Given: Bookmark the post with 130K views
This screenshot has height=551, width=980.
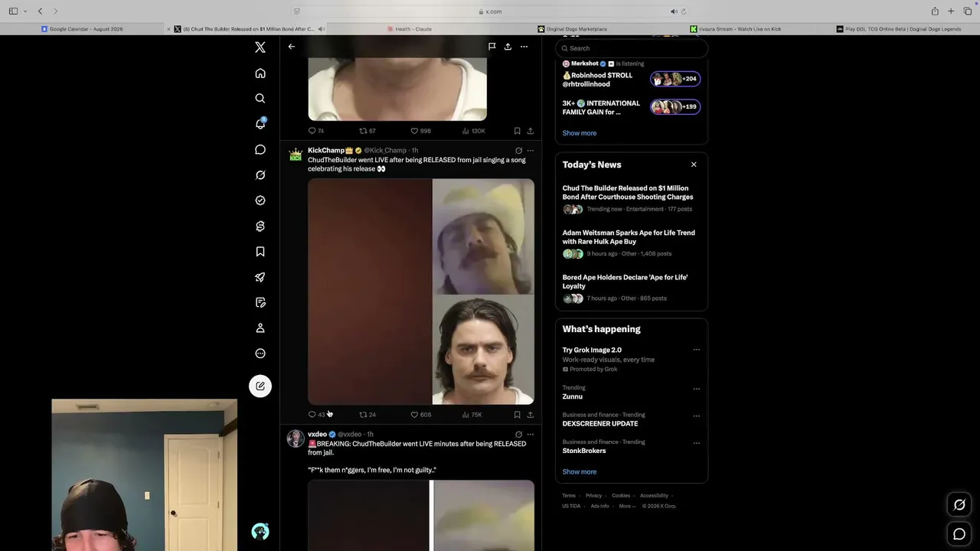Looking at the screenshot, I should [x=518, y=131].
